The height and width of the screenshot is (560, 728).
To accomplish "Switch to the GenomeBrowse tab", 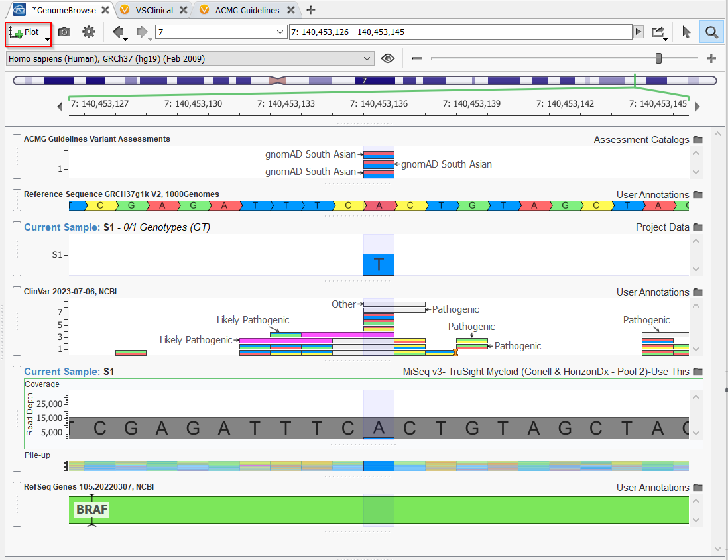I will tap(66, 10).
